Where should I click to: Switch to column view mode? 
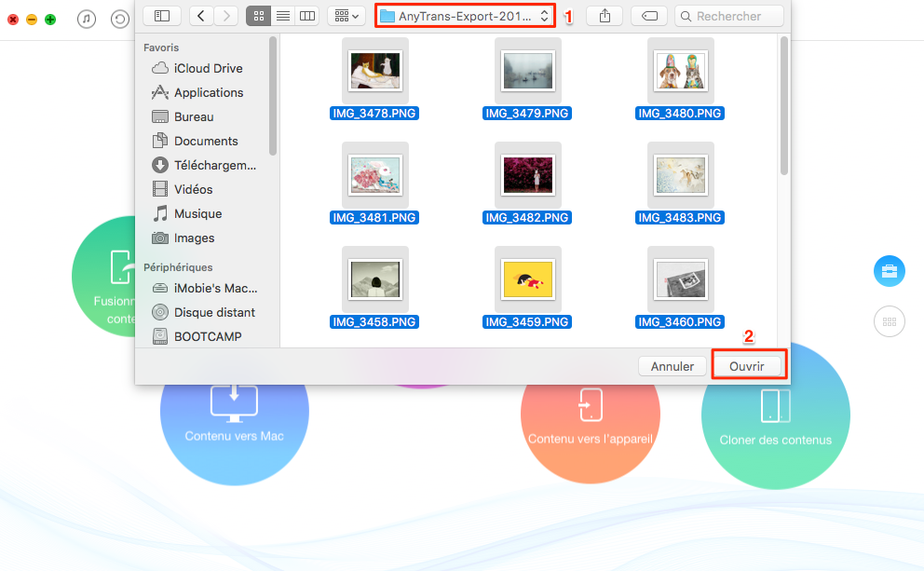pyautogui.click(x=306, y=16)
